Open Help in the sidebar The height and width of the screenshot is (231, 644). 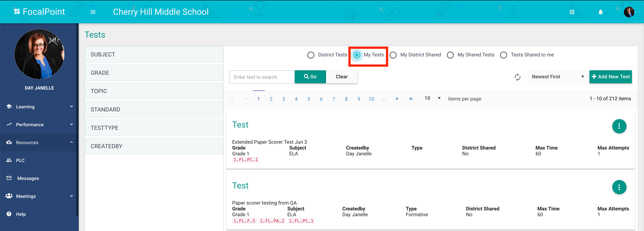pyautogui.click(x=21, y=214)
